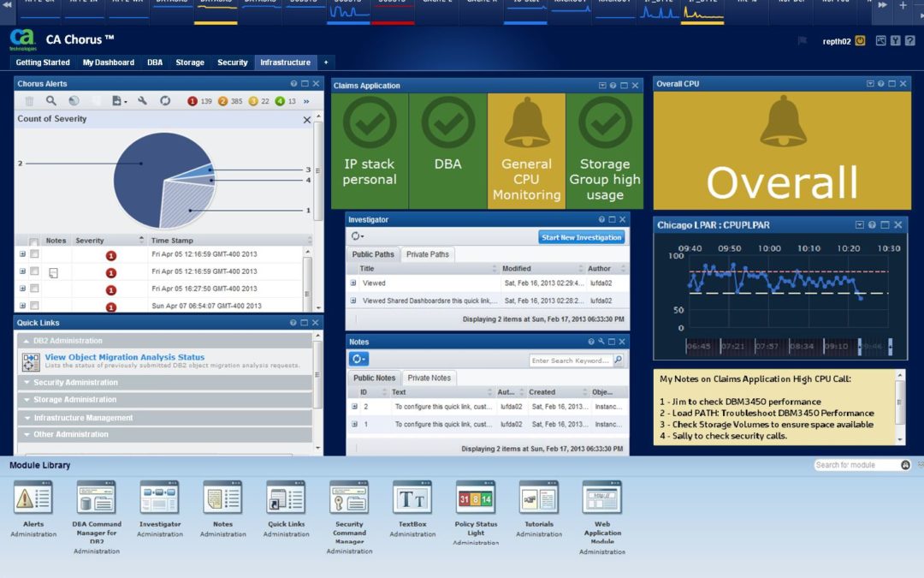Switch to the Security tab
Image resolution: width=924 pixels, height=578 pixels.
(232, 62)
